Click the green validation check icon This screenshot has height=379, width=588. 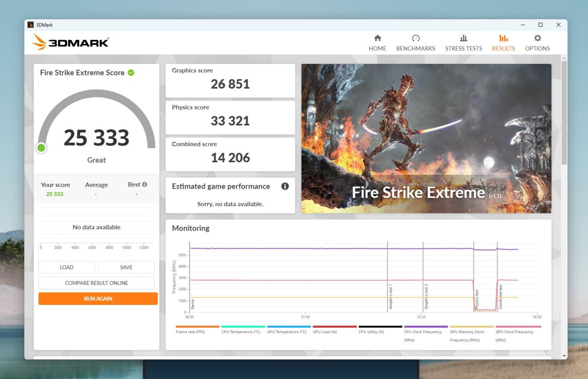point(131,73)
